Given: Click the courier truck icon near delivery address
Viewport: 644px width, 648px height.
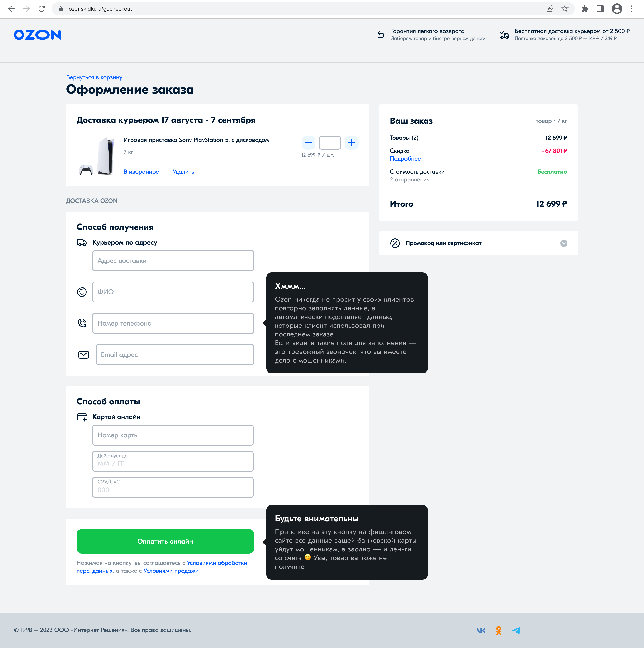Looking at the screenshot, I should click(x=82, y=242).
